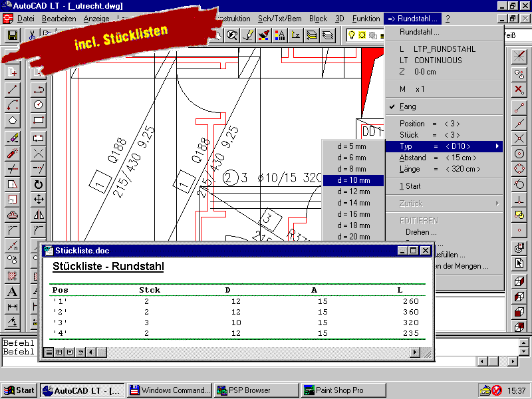Select the Linear Dimension tool icon
The image size is (532, 399).
pos(13,307)
